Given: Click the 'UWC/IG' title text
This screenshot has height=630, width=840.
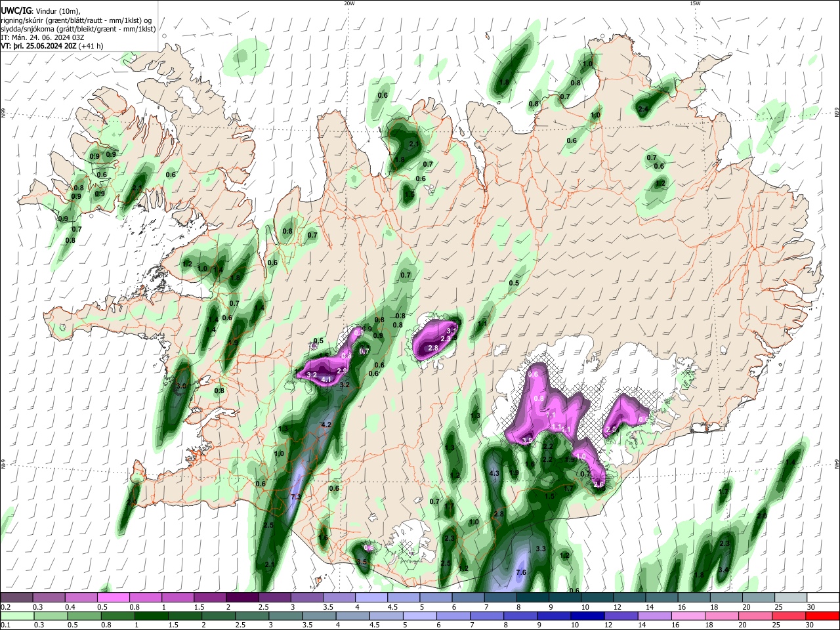Looking at the screenshot, I should pyautogui.click(x=16, y=11).
